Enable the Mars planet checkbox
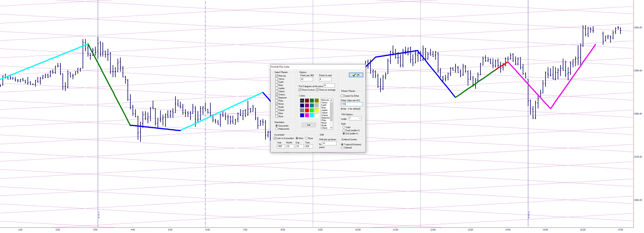This screenshot has height=233, width=644. pyautogui.click(x=277, y=85)
